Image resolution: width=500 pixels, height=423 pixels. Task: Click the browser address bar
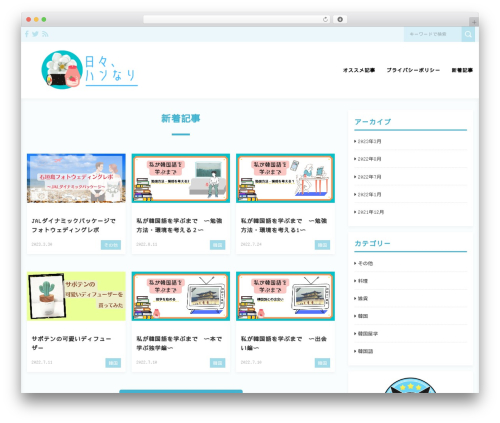click(237, 20)
